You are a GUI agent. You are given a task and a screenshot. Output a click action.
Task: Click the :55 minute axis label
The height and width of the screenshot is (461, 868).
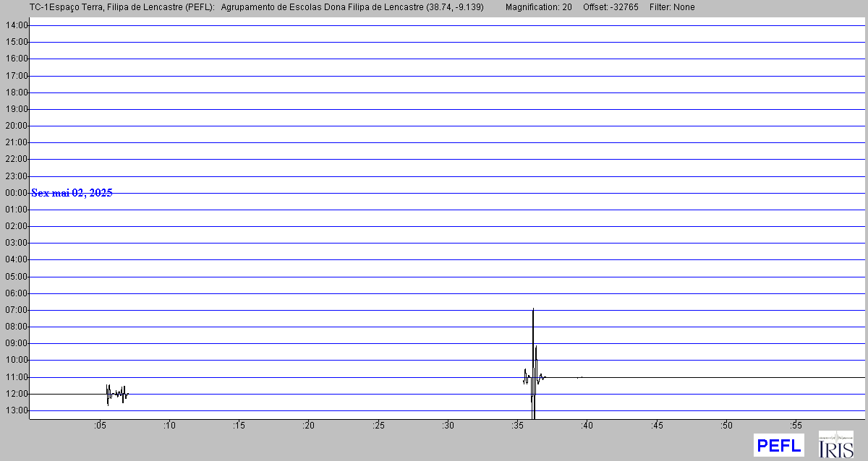[796, 426]
